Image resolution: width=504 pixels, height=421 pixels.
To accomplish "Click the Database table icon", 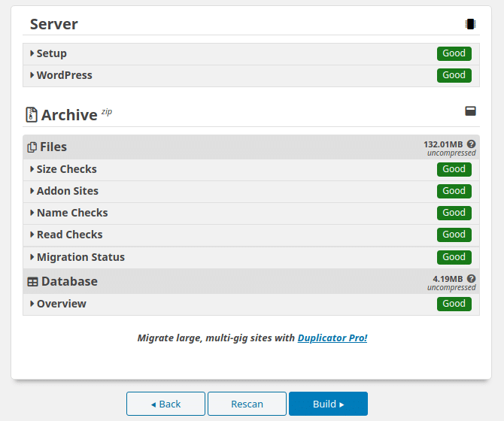I will [32, 282].
